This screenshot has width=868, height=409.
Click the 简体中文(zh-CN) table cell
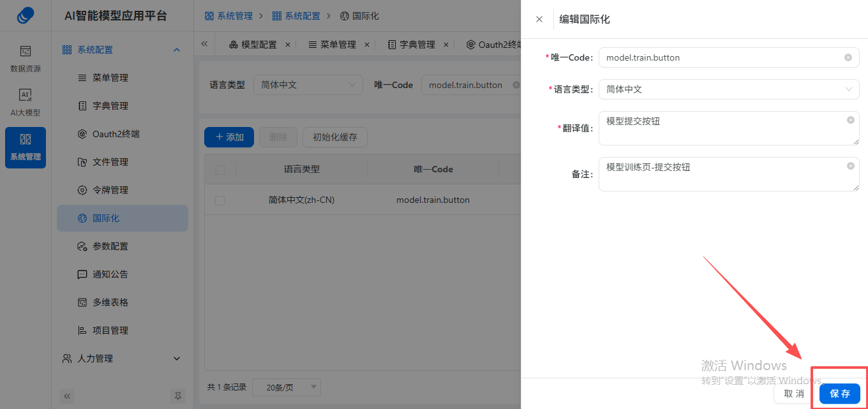tap(302, 200)
